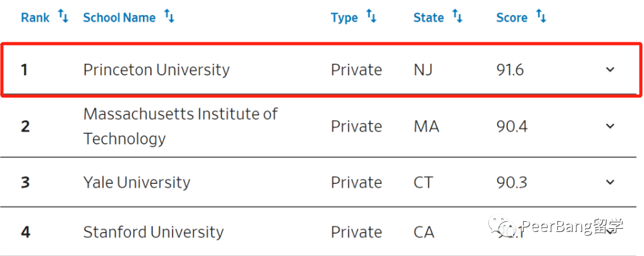Screen dimensions: 644x256
Task: Click Princeton's score value 91.6
Action: tap(510, 70)
